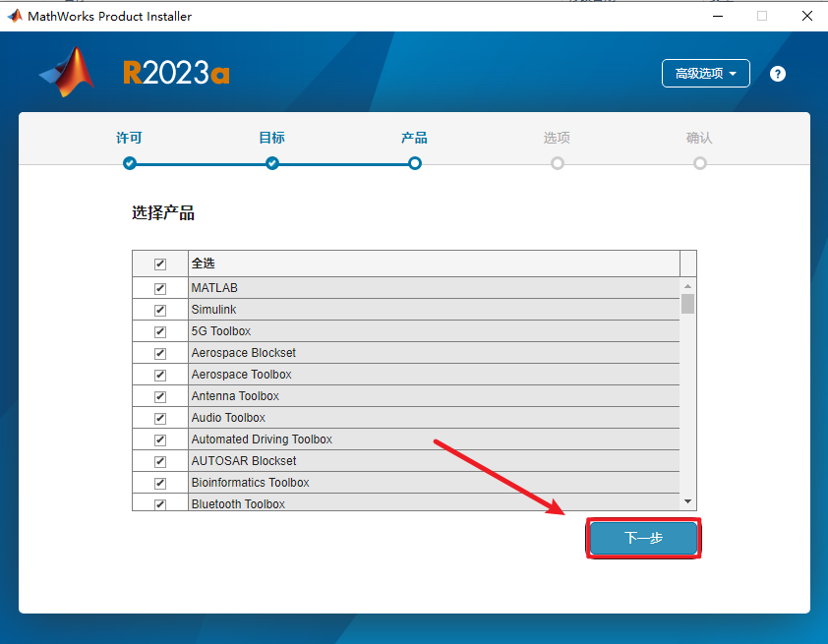Screen dimensions: 828x644
Task: Click the 下一步 button
Action: [x=643, y=538]
